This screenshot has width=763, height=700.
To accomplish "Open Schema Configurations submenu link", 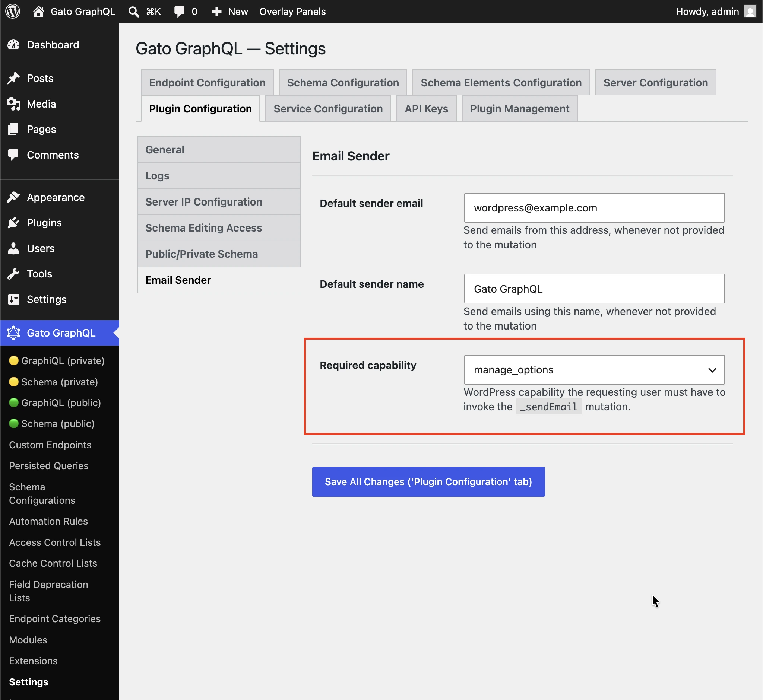I will [x=42, y=494].
